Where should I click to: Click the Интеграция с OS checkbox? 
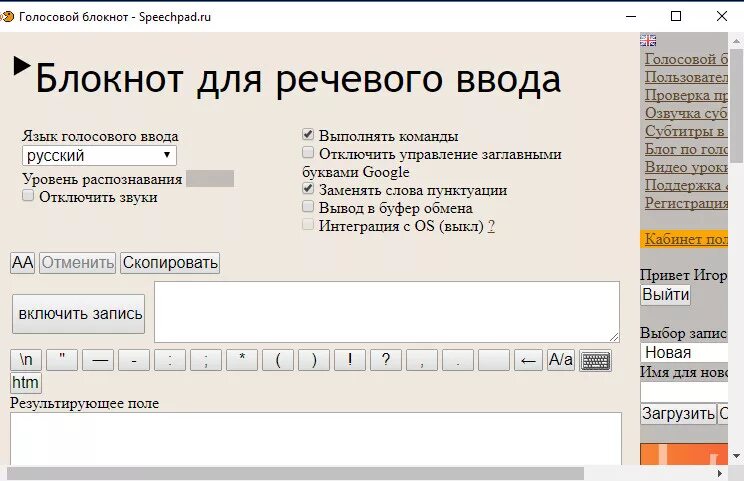tap(308, 224)
